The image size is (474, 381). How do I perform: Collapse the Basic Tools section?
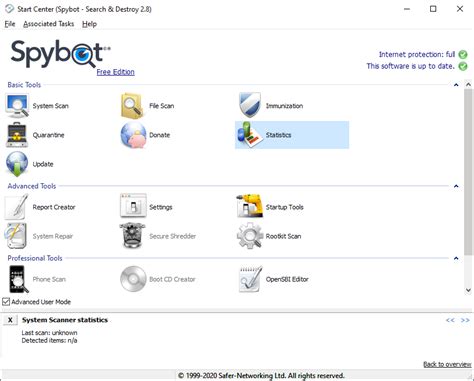pos(456,85)
